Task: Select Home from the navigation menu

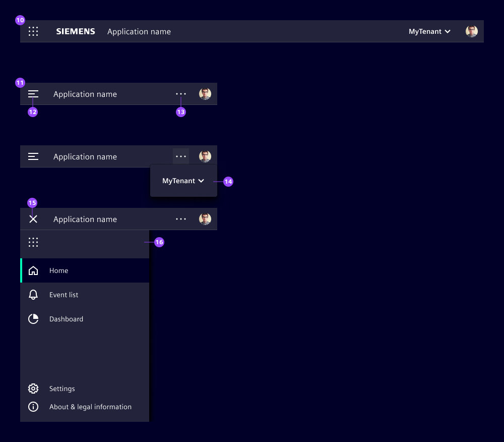Action: coord(59,270)
